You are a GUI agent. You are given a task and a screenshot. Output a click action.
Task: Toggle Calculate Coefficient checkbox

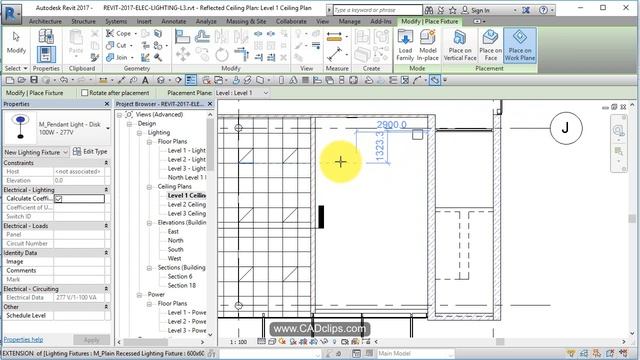click(x=58, y=199)
